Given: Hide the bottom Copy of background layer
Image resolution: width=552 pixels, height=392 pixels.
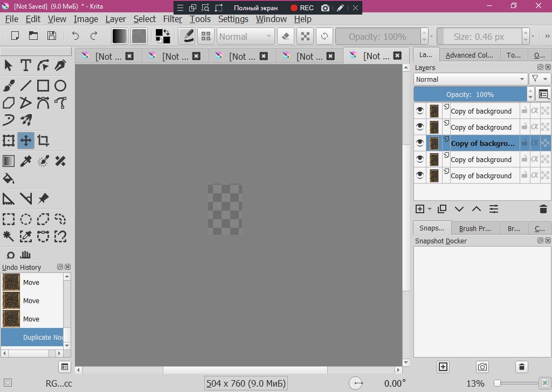Looking at the screenshot, I should pyautogui.click(x=419, y=176).
